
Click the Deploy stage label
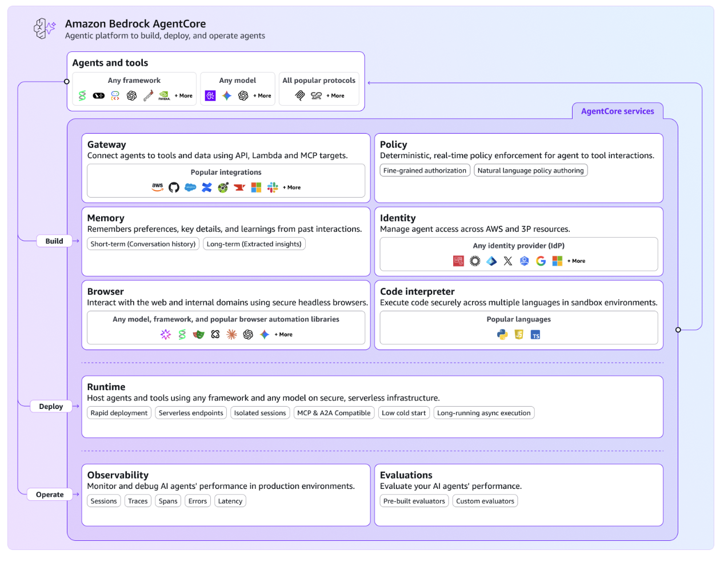(x=51, y=407)
